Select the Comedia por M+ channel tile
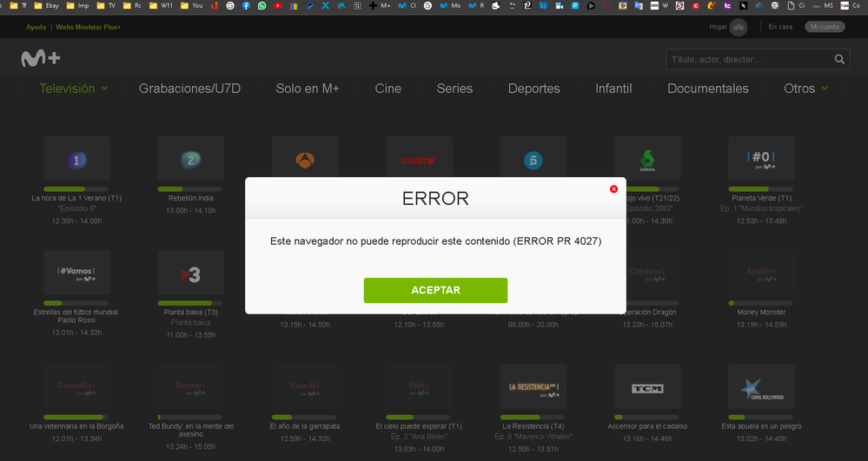The width and height of the screenshot is (868, 461). tap(76, 386)
